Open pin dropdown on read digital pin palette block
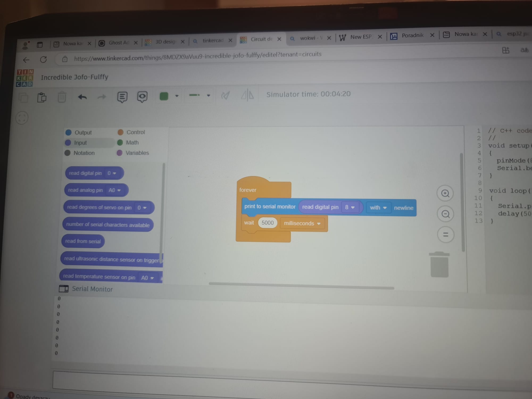This screenshot has height=399, width=532. click(112, 173)
